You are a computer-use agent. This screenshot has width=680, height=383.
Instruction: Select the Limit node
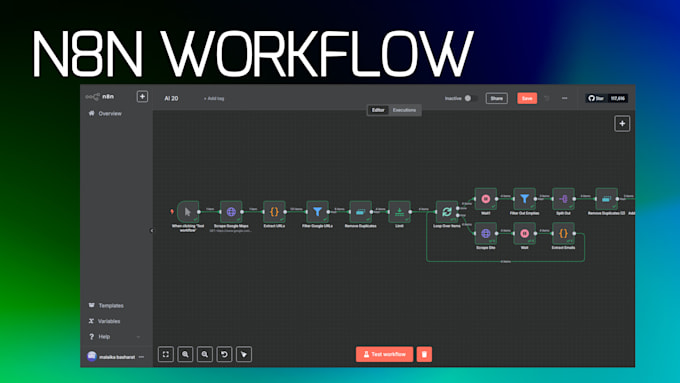click(x=399, y=212)
